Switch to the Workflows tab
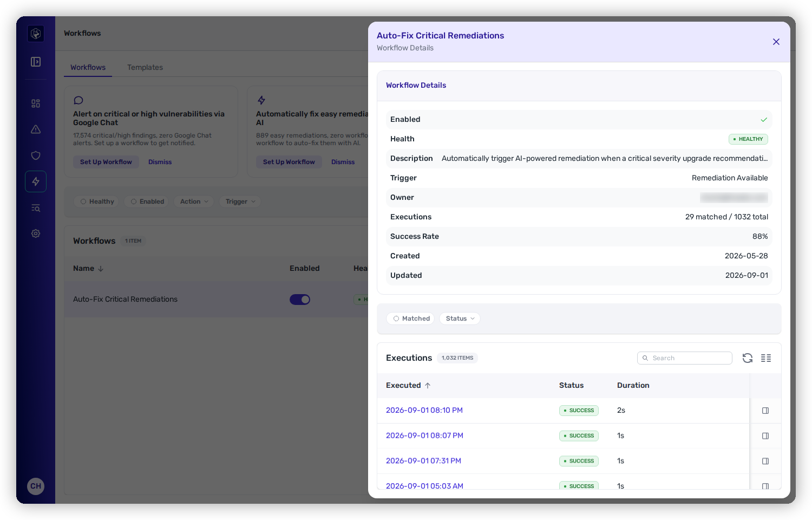Image resolution: width=812 pixels, height=520 pixels. point(88,67)
